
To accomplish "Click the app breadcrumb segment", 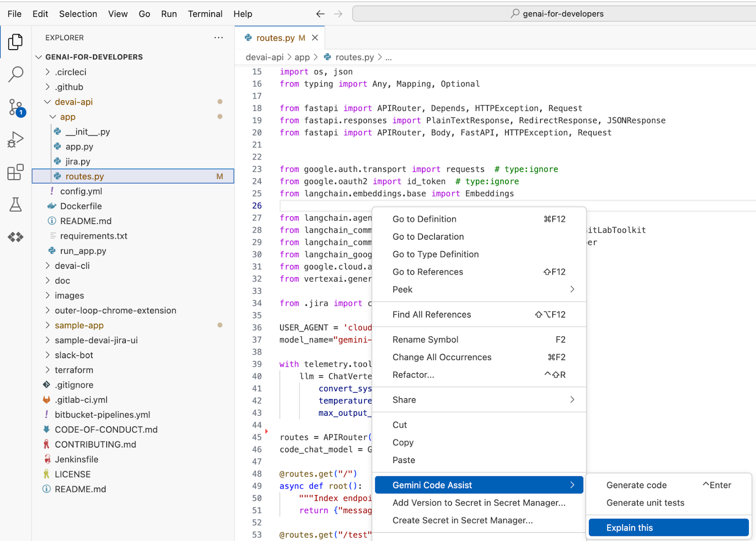I will tap(302, 57).
